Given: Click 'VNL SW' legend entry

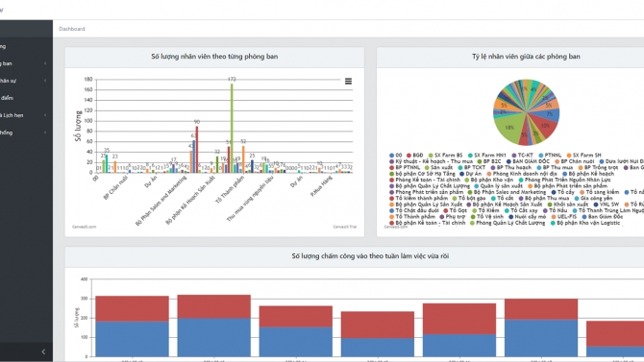Looking at the screenshot, I should (607, 205).
